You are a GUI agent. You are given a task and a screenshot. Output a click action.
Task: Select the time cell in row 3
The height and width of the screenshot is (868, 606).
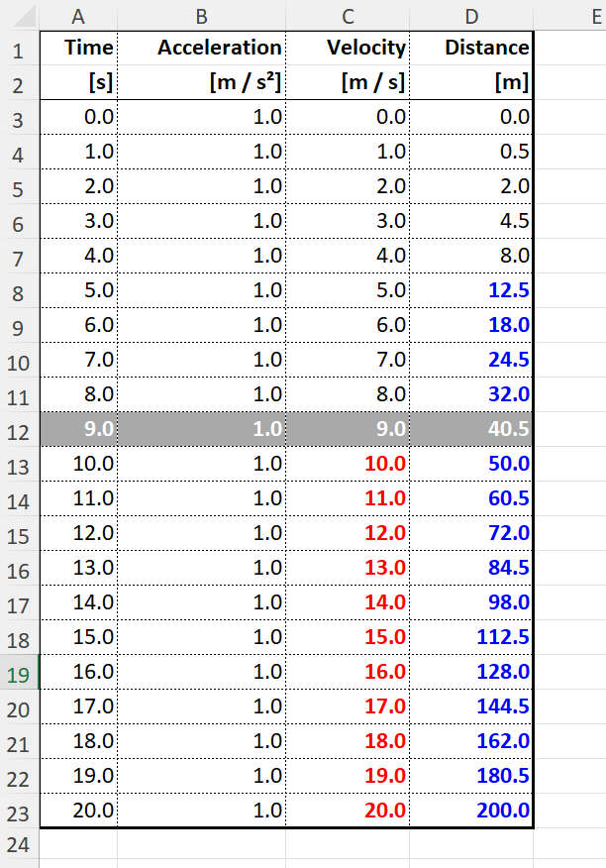[x=78, y=118]
